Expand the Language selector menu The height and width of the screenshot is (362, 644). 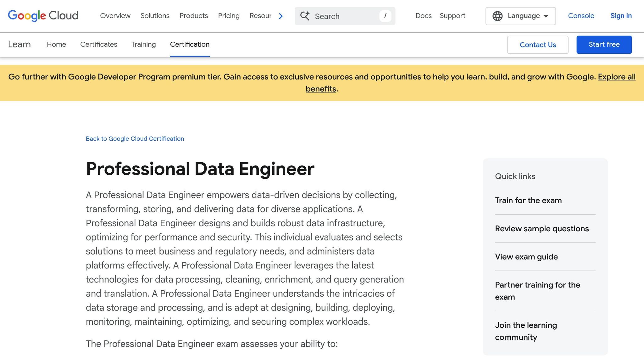click(x=520, y=16)
